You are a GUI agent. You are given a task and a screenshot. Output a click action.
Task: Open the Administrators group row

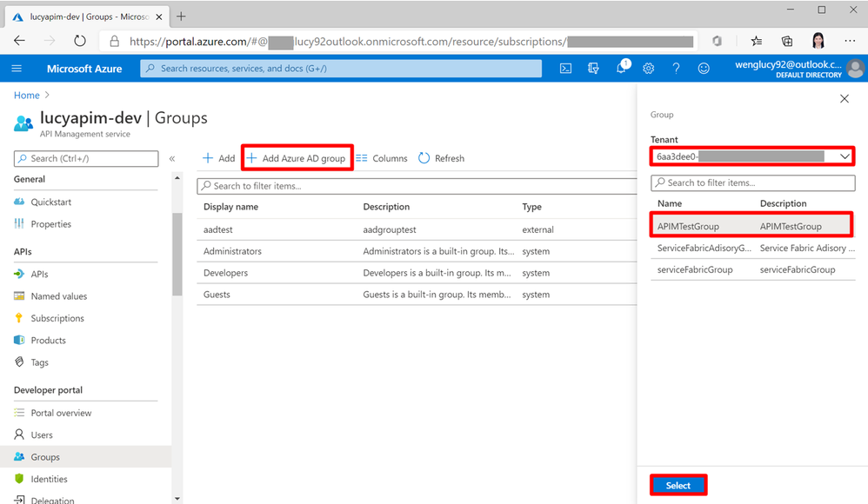point(417,251)
